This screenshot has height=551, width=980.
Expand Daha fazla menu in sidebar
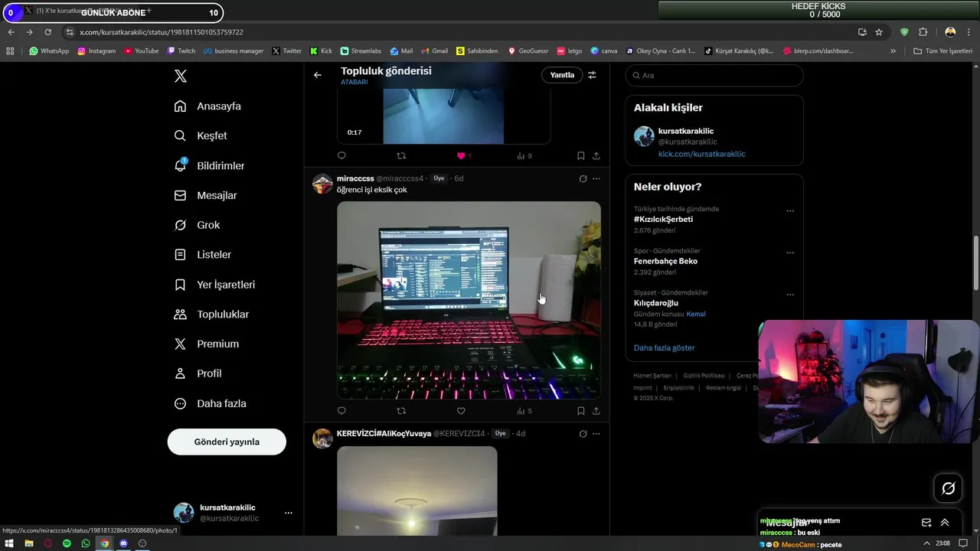click(x=210, y=403)
